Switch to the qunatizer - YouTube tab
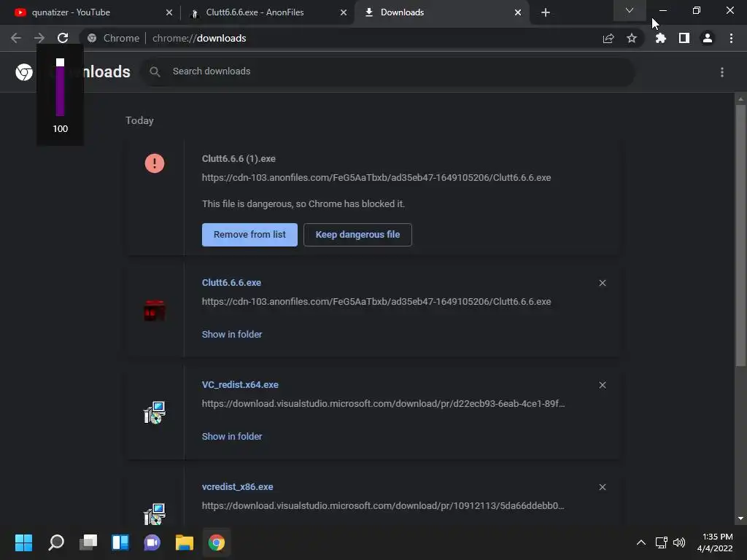 (x=90, y=12)
